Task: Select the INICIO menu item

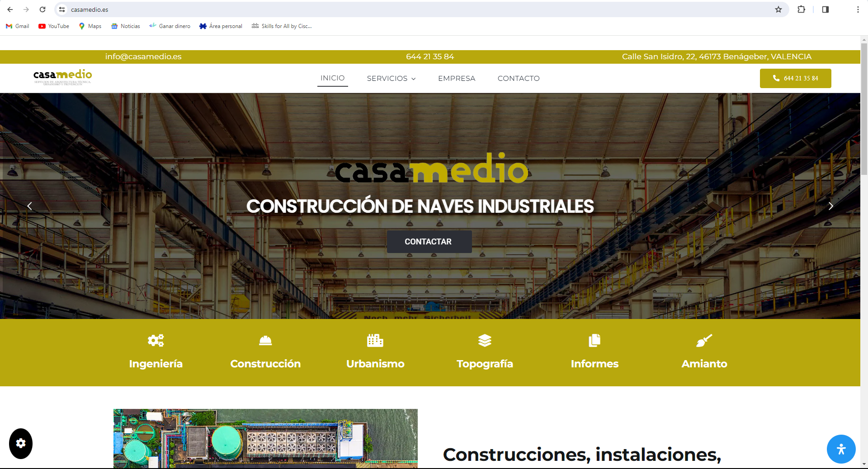Action: (x=332, y=78)
